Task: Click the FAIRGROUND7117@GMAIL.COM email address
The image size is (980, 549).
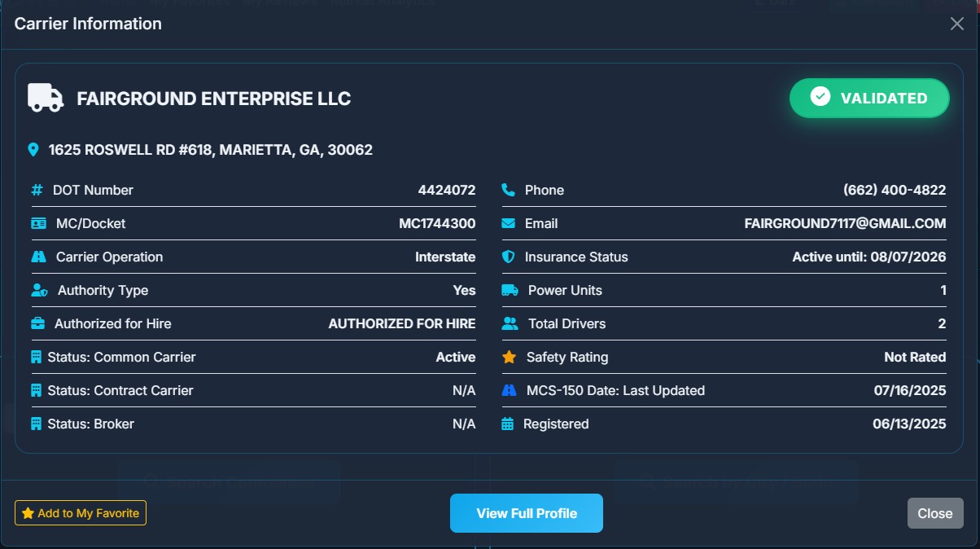Action: (845, 223)
